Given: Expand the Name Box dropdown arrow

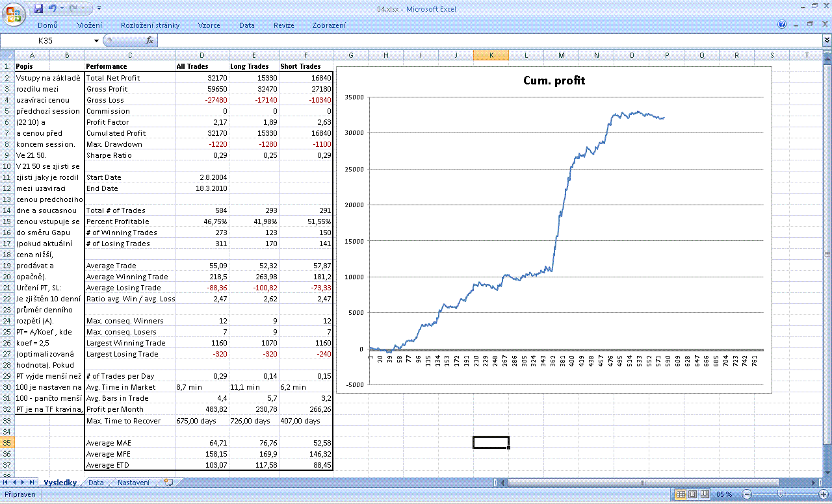Looking at the screenshot, I should 97,40.
